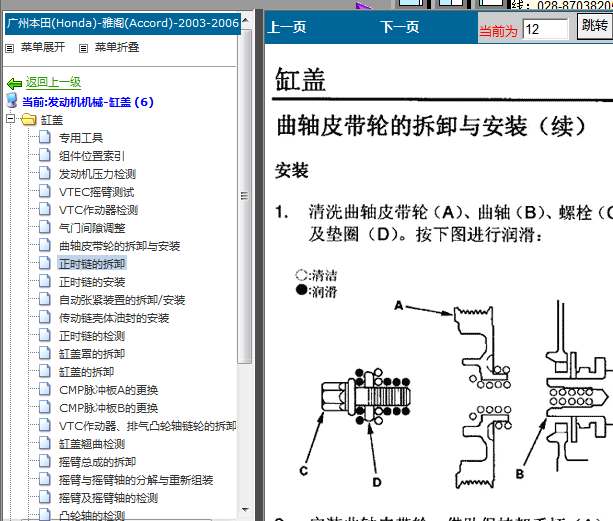Click the page icon beside 正时链的拆卸
This screenshot has height=521, width=613.
45,263
